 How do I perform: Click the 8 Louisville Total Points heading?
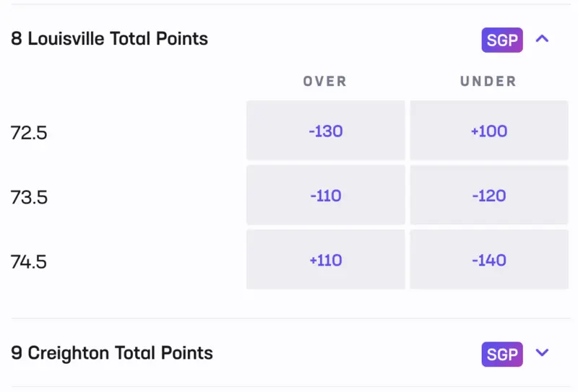pyautogui.click(x=110, y=39)
